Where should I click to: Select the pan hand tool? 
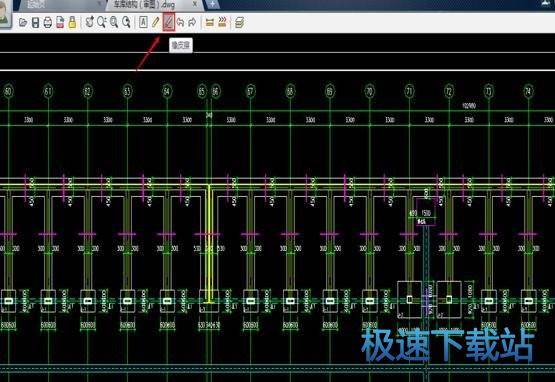click(x=90, y=22)
